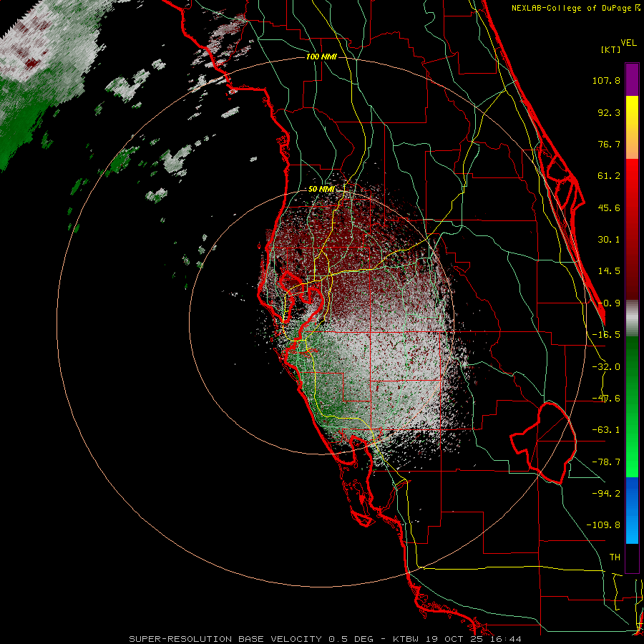The image size is (644, 644).
Task: Select the -94.2 velocity scale value
Action: coord(606,493)
